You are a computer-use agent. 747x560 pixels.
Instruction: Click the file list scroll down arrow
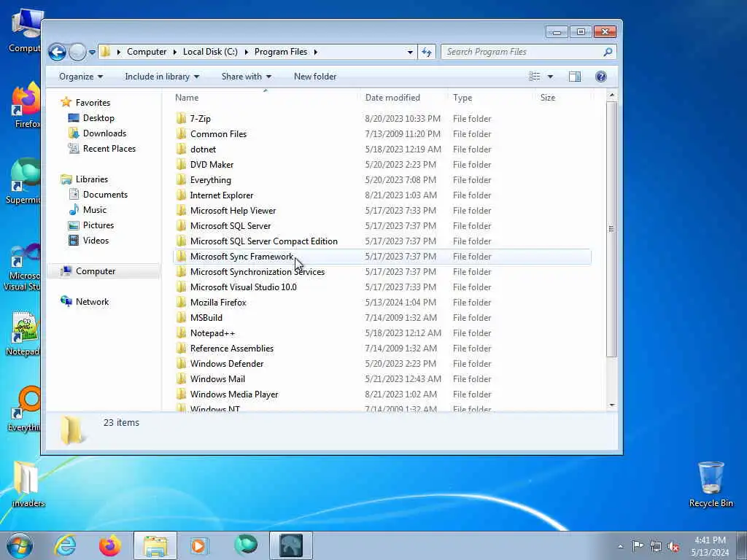[612, 405]
